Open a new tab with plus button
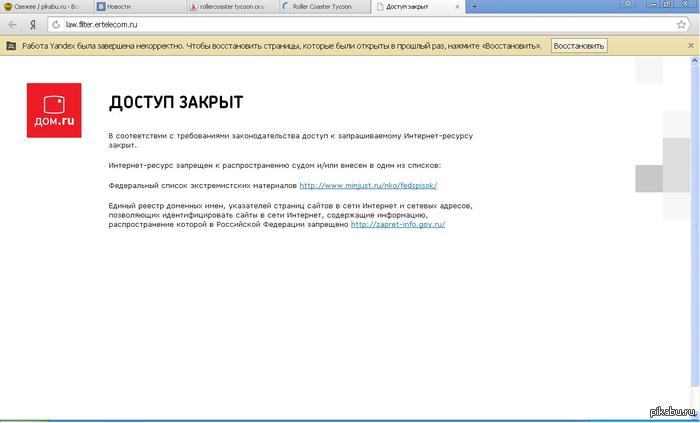 click(x=474, y=6)
